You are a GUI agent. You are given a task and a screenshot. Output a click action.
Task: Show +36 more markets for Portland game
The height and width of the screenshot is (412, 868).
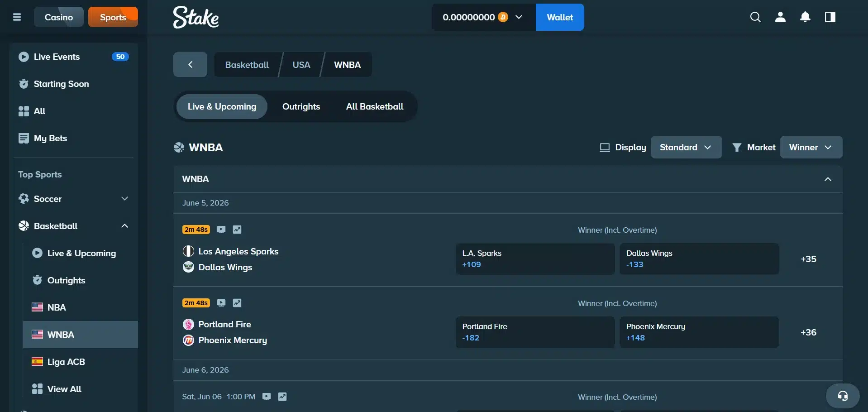[808, 332]
